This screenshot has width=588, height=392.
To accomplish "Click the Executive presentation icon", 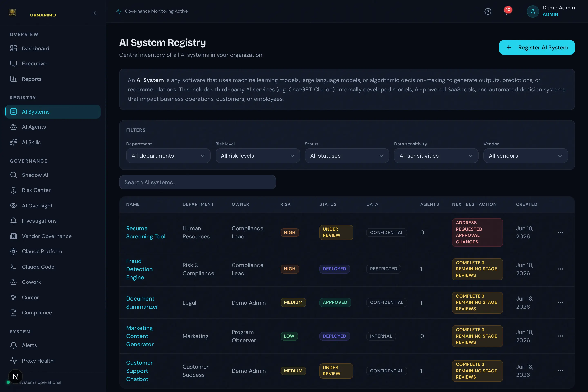I will [13, 63].
